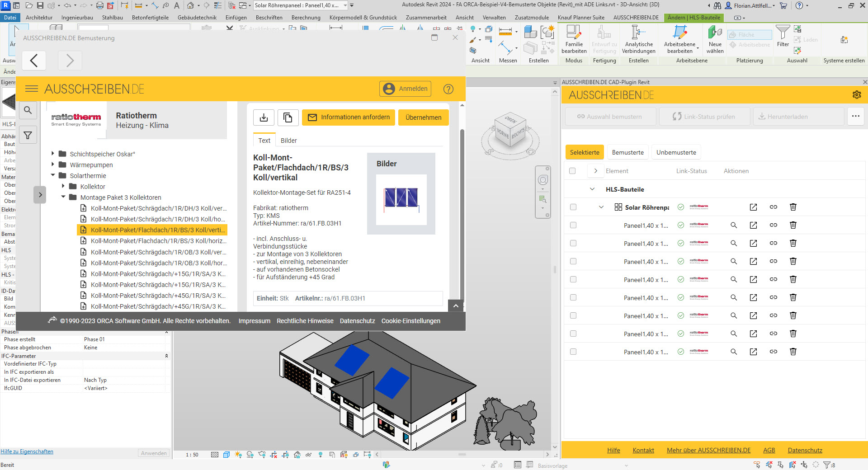Click the download icon in product detail
Screen dimensions: 868x470
point(264,117)
